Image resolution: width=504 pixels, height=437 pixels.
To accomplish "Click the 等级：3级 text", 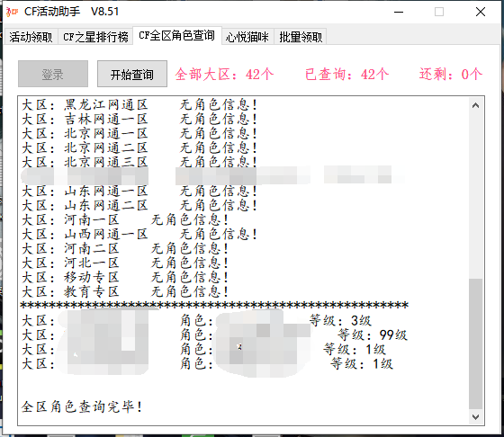I will 340,320.
